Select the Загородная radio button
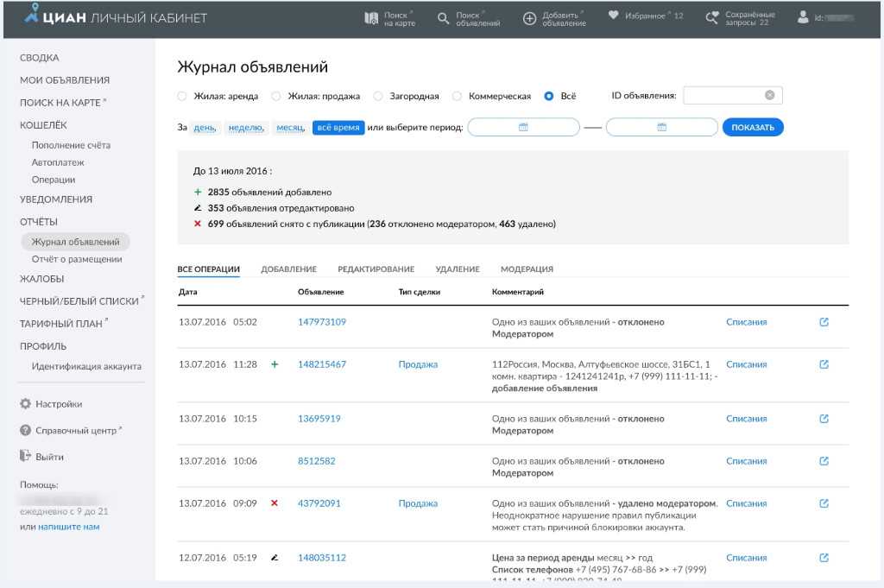 pos(378,96)
